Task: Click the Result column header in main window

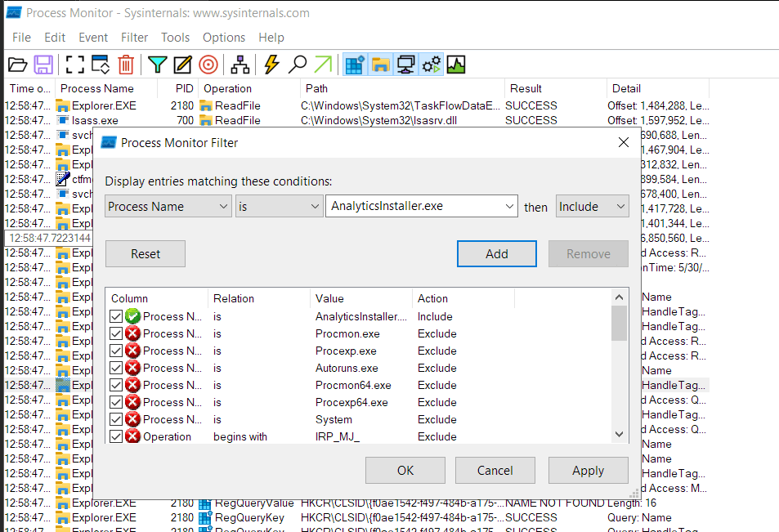Action: [555, 88]
